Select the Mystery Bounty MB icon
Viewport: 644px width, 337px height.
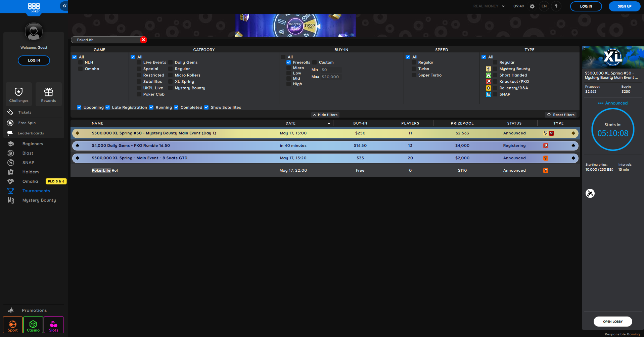11,200
